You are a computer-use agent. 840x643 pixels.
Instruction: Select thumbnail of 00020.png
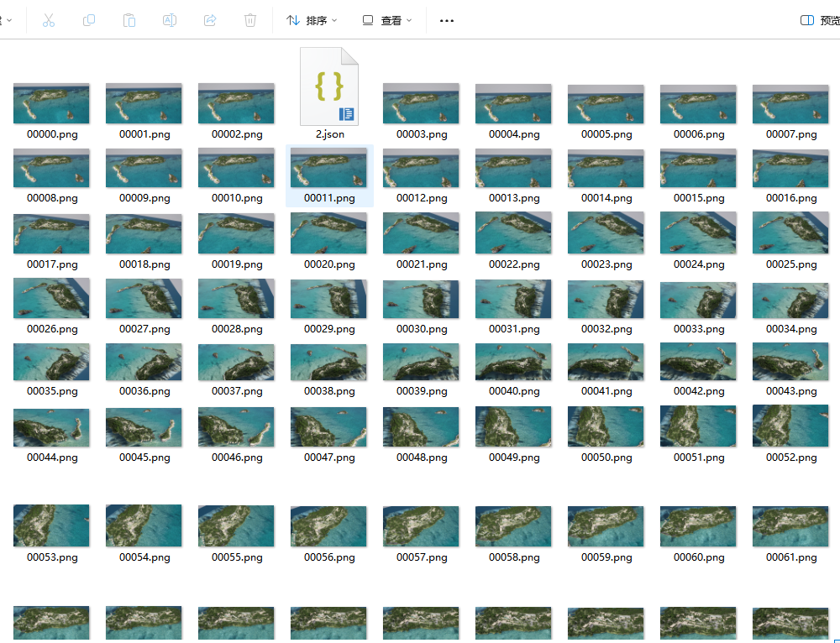coord(329,233)
